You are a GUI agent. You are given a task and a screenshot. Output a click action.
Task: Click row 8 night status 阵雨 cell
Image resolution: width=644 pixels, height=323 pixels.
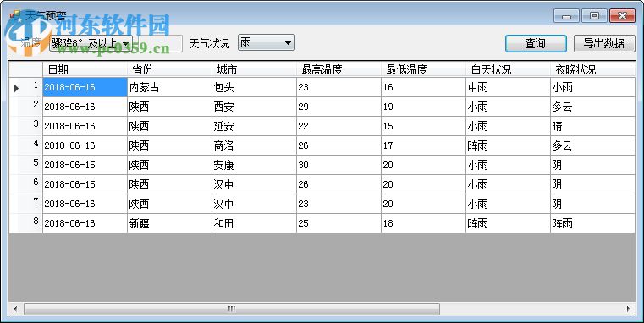[592, 223]
